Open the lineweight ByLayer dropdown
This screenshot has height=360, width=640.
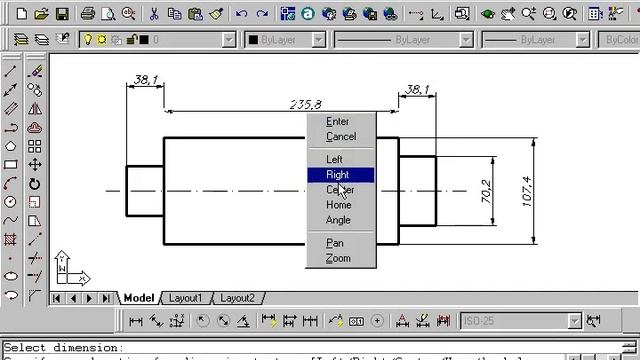(582, 40)
